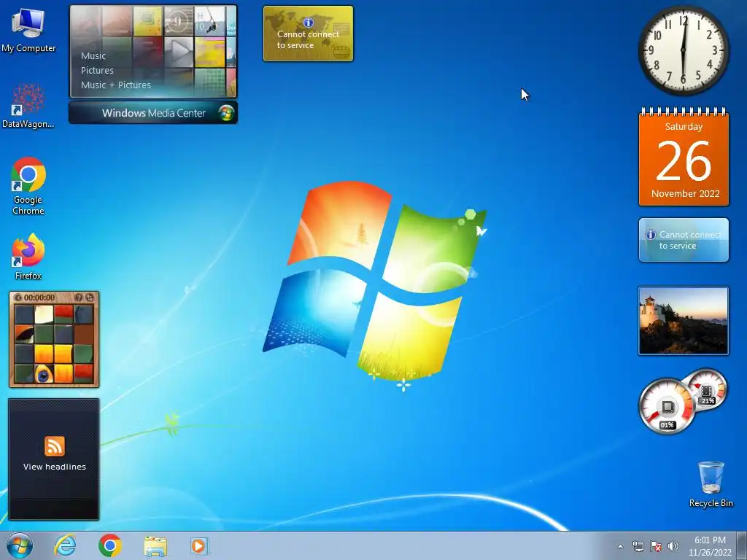Click the analog clock gadget
Screen dimensions: 747x560
point(683,50)
